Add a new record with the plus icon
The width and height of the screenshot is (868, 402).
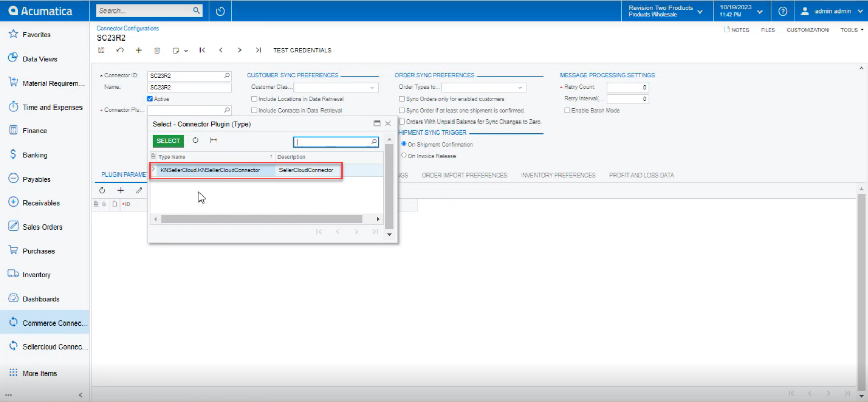pyautogui.click(x=139, y=50)
